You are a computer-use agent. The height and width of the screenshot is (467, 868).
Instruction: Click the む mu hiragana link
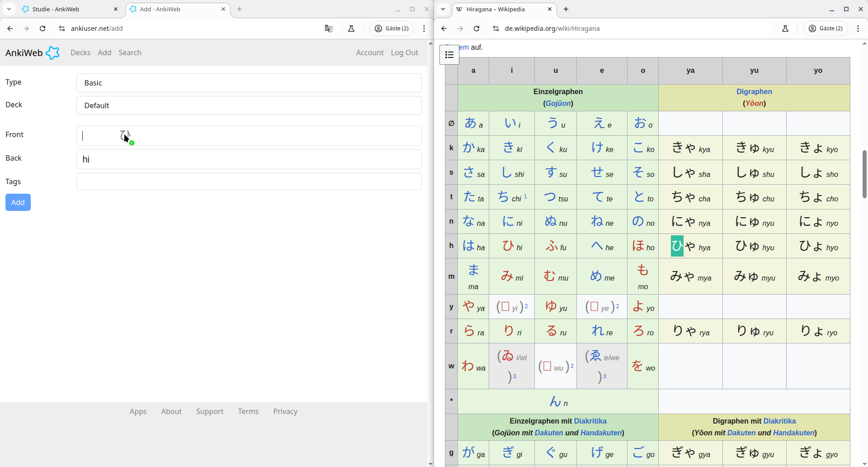[550, 276]
